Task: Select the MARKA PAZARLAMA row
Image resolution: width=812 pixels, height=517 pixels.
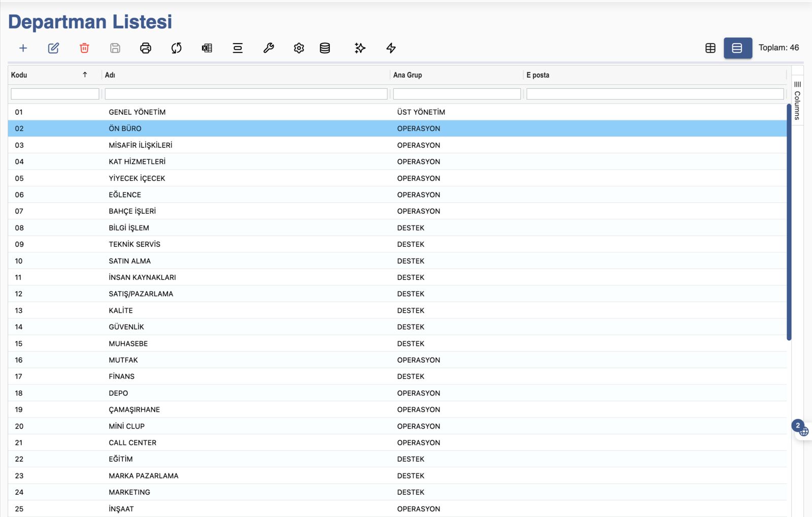Action: pyautogui.click(x=397, y=476)
